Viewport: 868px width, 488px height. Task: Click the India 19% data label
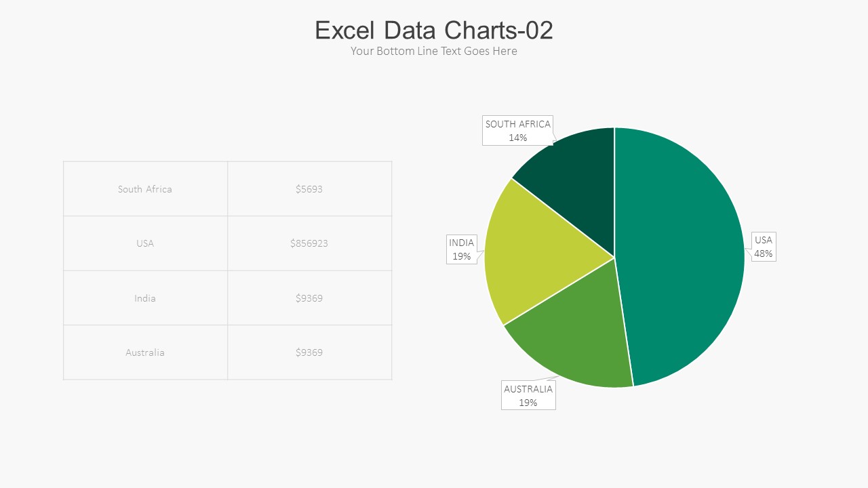462,249
